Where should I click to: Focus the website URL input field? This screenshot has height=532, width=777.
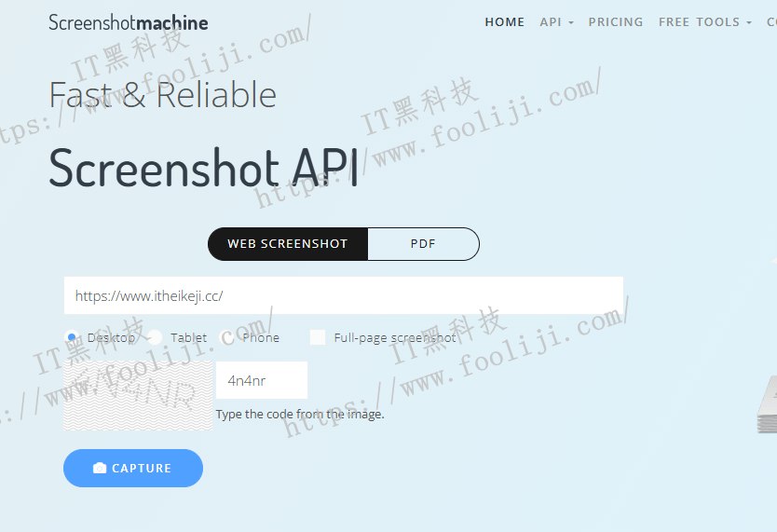pyautogui.click(x=344, y=295)
